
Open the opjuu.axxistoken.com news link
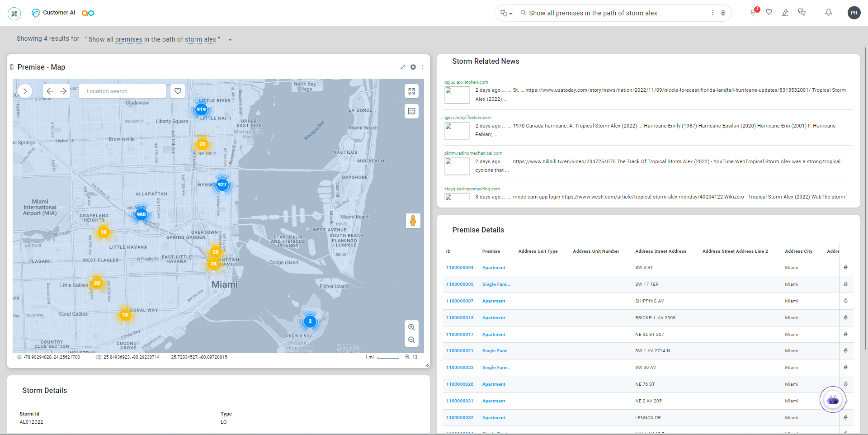466,82
